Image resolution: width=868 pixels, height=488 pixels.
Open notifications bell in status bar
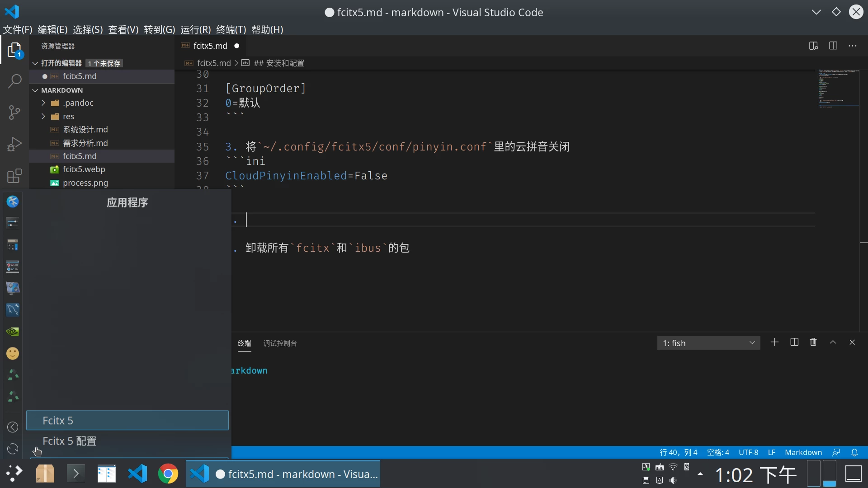click(x=854, y=452)
